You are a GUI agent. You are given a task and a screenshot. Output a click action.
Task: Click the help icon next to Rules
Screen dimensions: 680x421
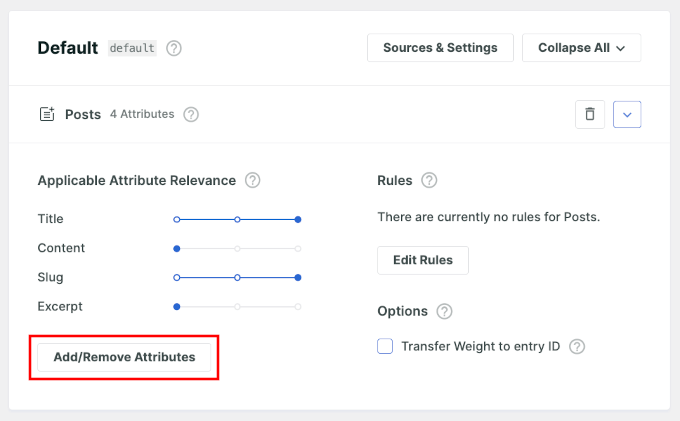(x=429, y=181)
